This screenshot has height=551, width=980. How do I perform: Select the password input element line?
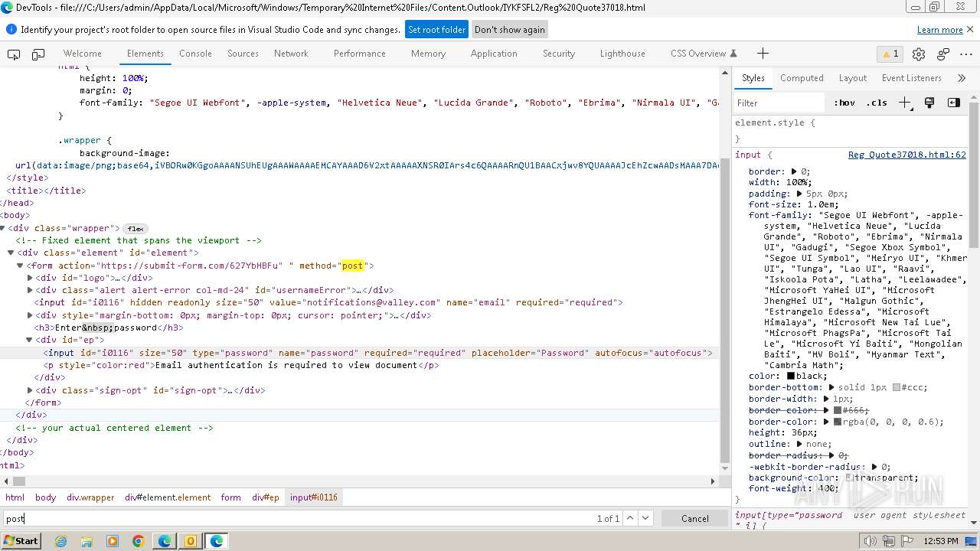point(360,353)
